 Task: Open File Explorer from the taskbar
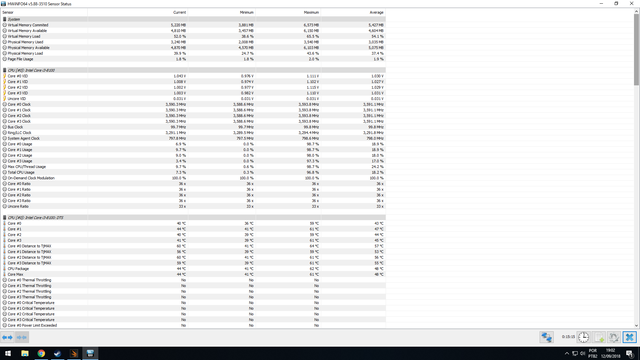click(x=25, y=353)
